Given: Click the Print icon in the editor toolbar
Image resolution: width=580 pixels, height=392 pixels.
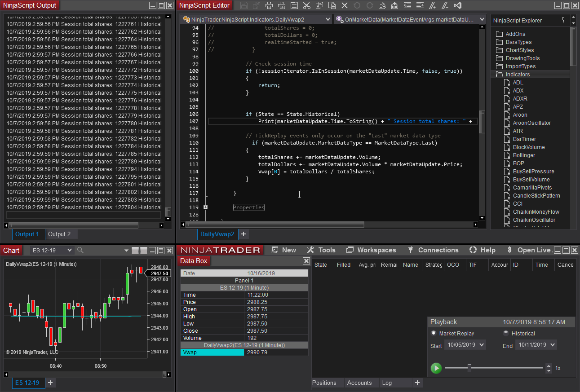Looking at the screenshot, I should click(x=269, y=5).
